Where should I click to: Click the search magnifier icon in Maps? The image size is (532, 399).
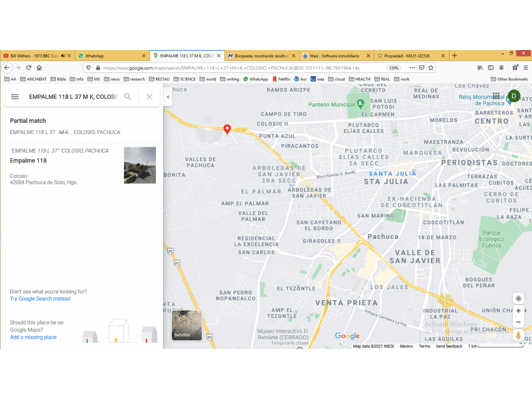128,97
